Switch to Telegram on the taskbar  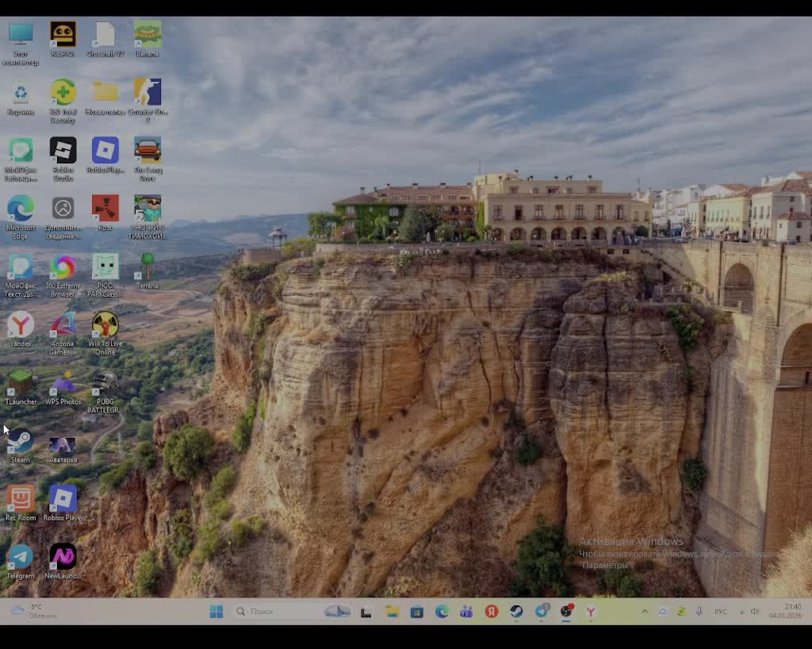point(542,612)
